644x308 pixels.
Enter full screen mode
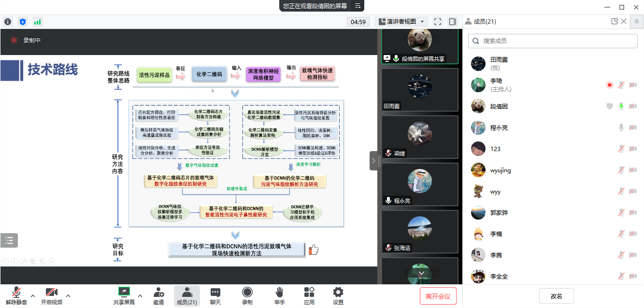(438, 22)
